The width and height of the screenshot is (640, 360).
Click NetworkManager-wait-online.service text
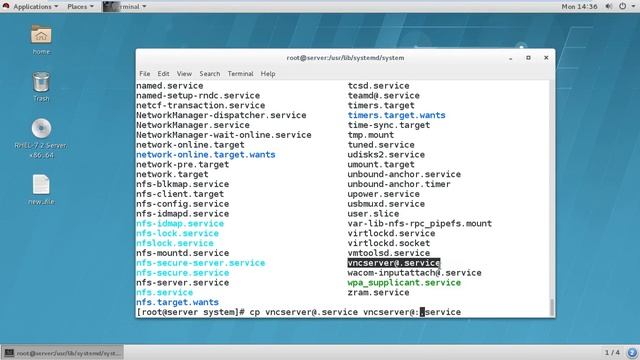[224, 135]
